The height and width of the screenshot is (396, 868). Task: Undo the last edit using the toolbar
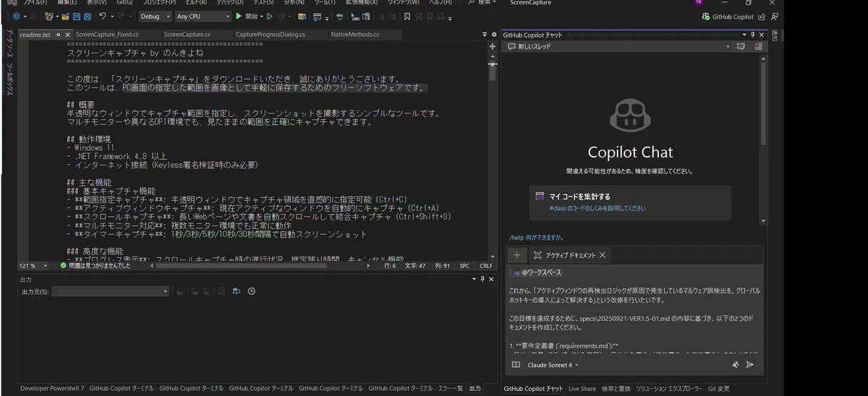[x=102, y=16]
